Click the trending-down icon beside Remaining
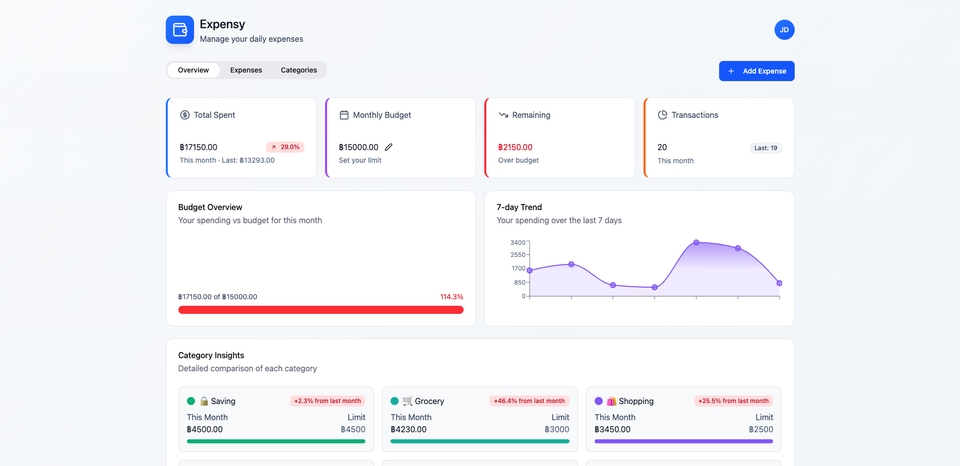This screenshot has height=466, width=960. (503, 115)
